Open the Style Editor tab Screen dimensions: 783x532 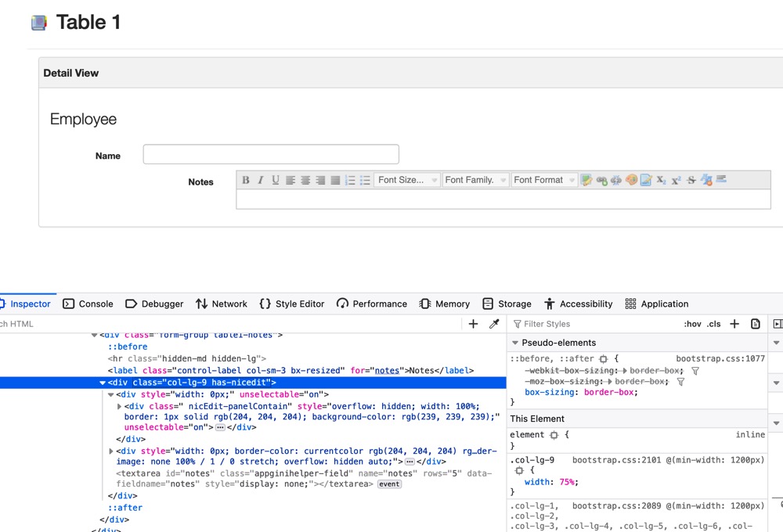click(x=292, y=304)
